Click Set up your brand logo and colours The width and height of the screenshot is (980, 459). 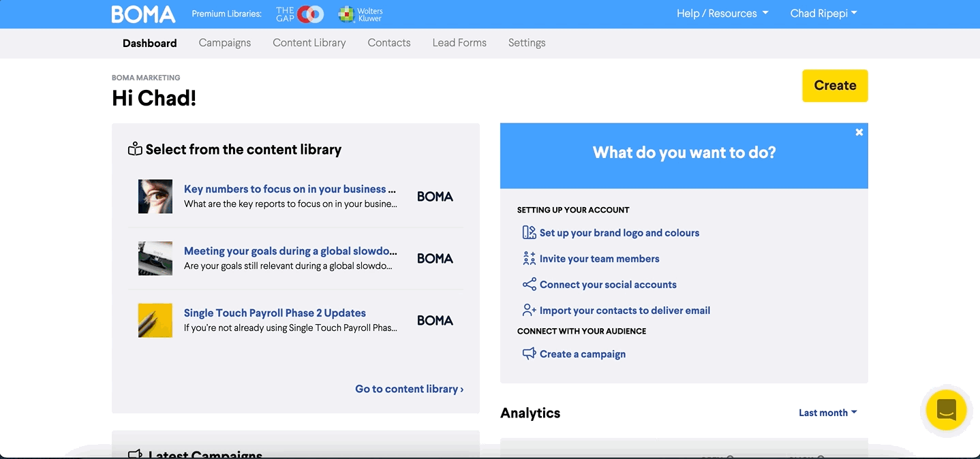(x=619, y=233)
